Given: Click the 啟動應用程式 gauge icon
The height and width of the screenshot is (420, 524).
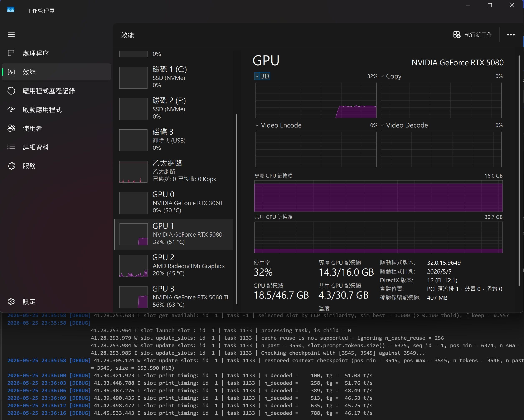Looking at the screenshot, I should [x=11, y=109].
